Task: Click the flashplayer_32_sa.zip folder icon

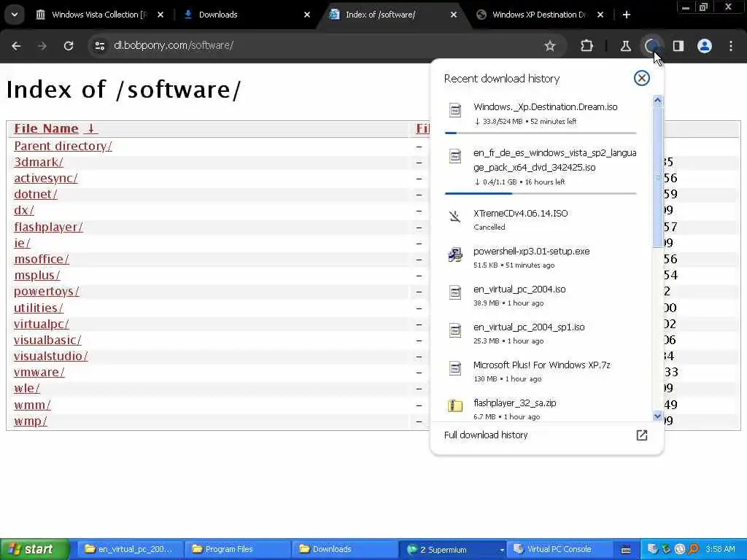Action: coord(455,405)
